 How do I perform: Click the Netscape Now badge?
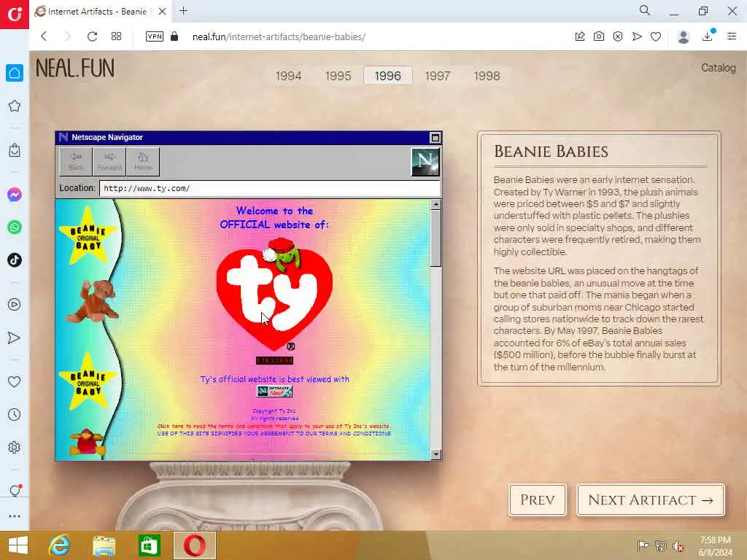[275, 392]
